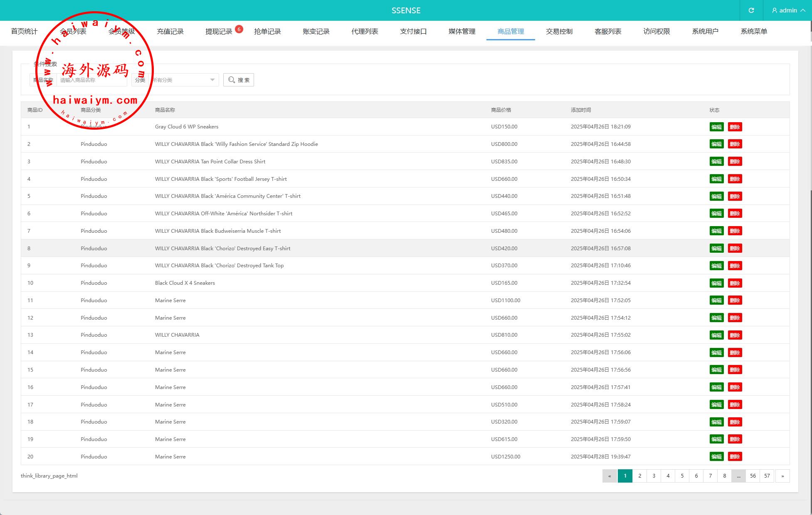This screenshot has width=812, height=515.
Task: Click the previous page arrow «
Action: (x=610, y=476)
